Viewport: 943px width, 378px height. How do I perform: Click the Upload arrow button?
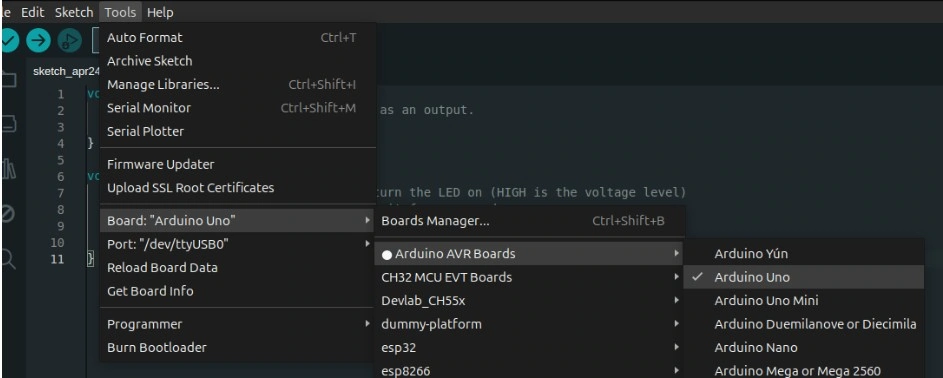pos(38,40)
